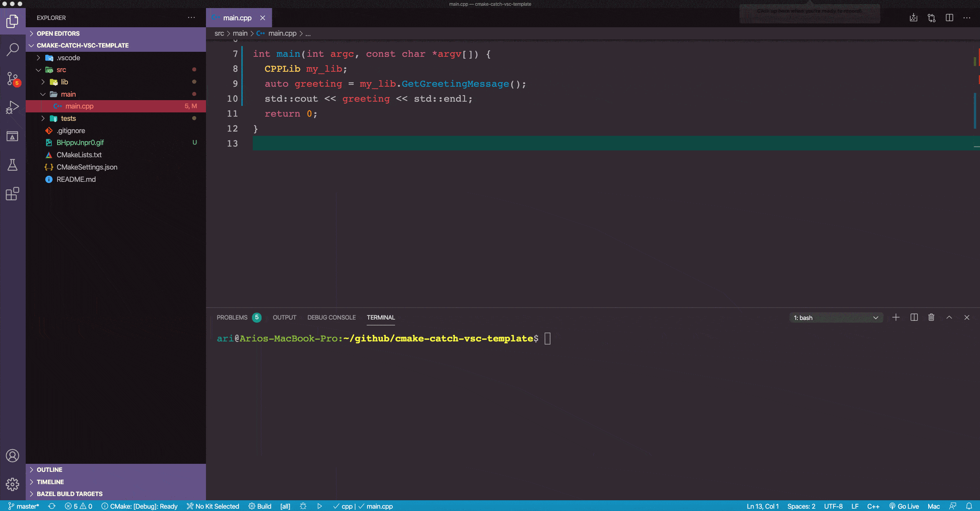This screenshot has height=511, width=980.
Task: Click the split terminal icon
Action: click(x=914, y=317)
